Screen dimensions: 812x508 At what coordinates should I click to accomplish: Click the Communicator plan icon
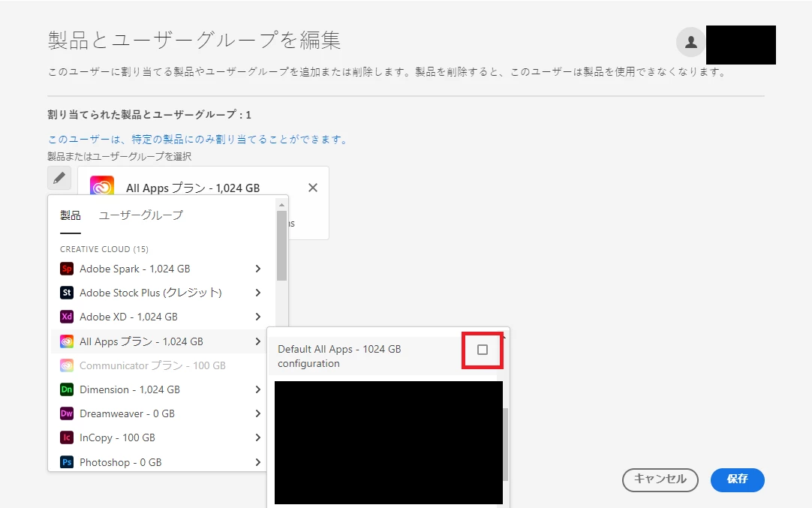coord(67,365)
